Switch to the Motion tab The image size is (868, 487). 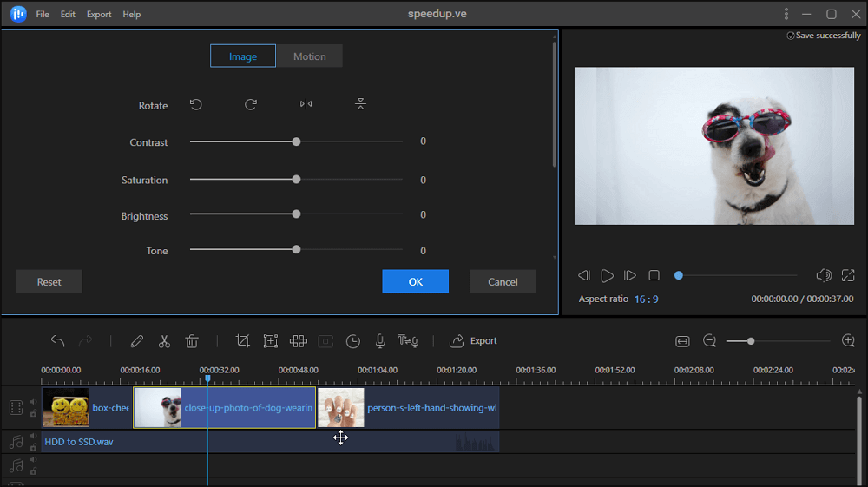(309, 56)
